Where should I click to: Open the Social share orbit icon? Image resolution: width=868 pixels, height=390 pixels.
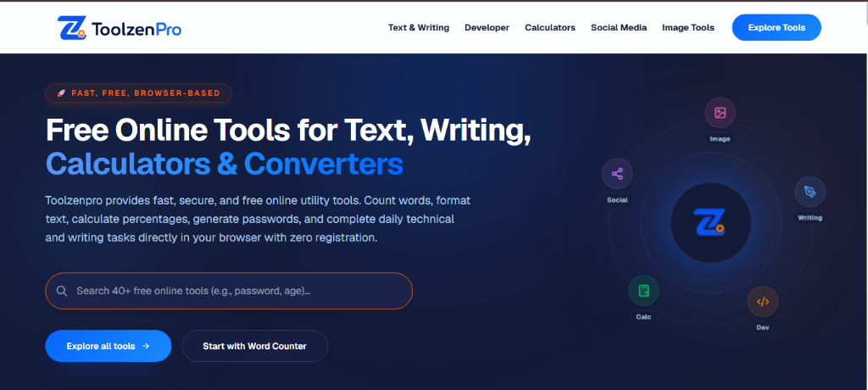pyautogui.click(x=617, y=174)
